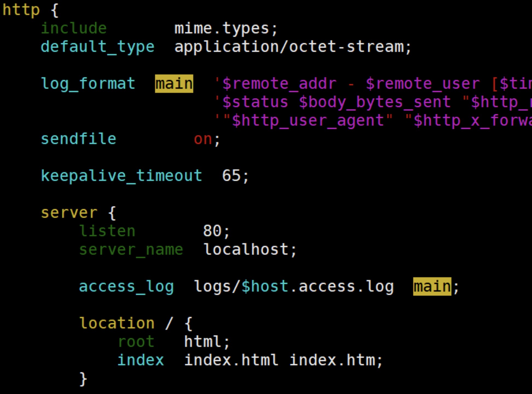Click the '$status' variable

pyautogui.click(x=255, y=102)
